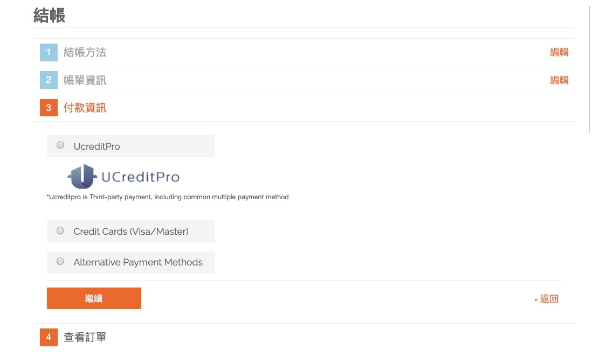This screenshot has height=364, width=593.
Task: Click the Alternative Payment Methods label text
Action: [x=138, y=262]
